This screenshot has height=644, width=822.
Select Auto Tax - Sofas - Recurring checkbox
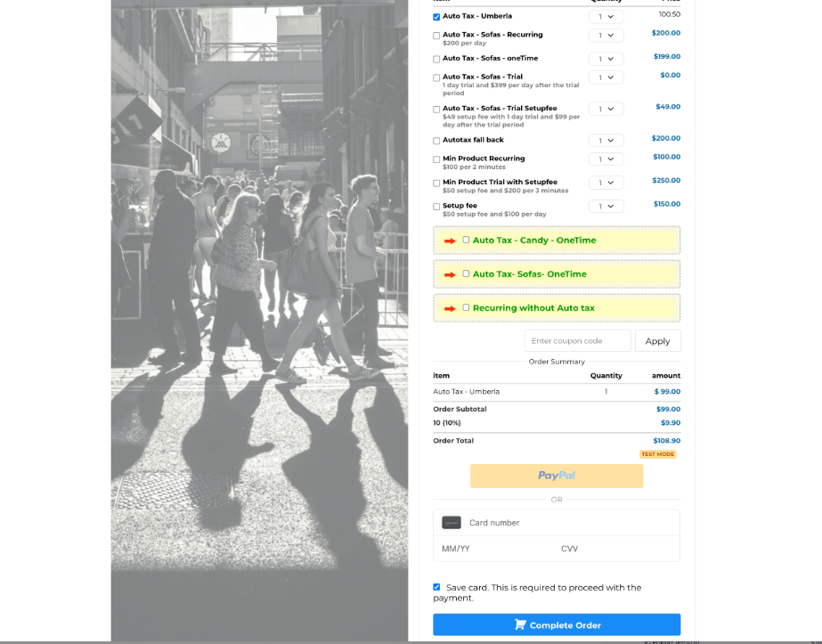436,36
